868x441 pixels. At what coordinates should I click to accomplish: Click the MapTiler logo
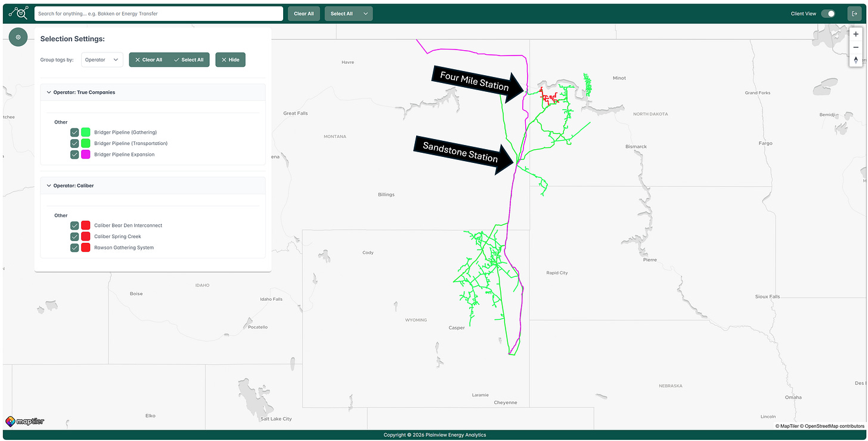(x=25, y=421)
